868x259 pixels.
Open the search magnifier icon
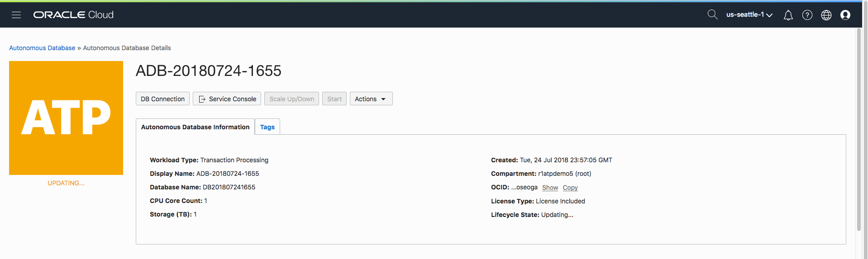tap(712, 14)
